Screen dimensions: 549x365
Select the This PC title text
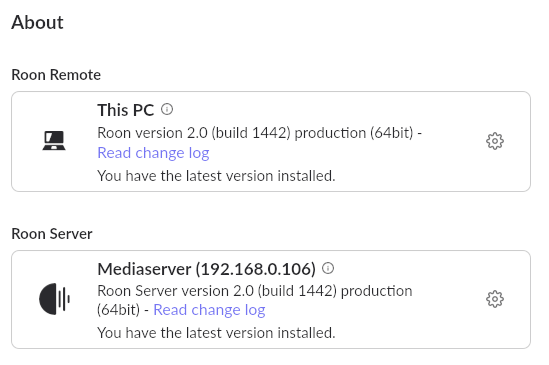click(126, 110)
